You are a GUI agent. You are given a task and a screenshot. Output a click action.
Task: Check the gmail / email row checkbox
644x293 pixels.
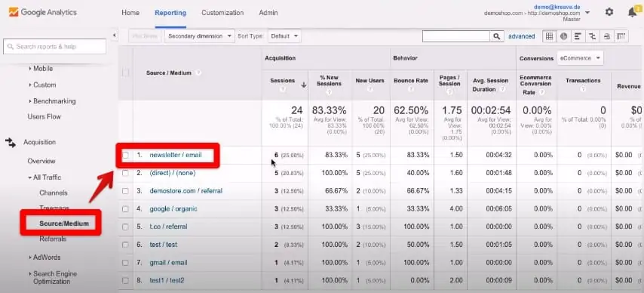126,263
